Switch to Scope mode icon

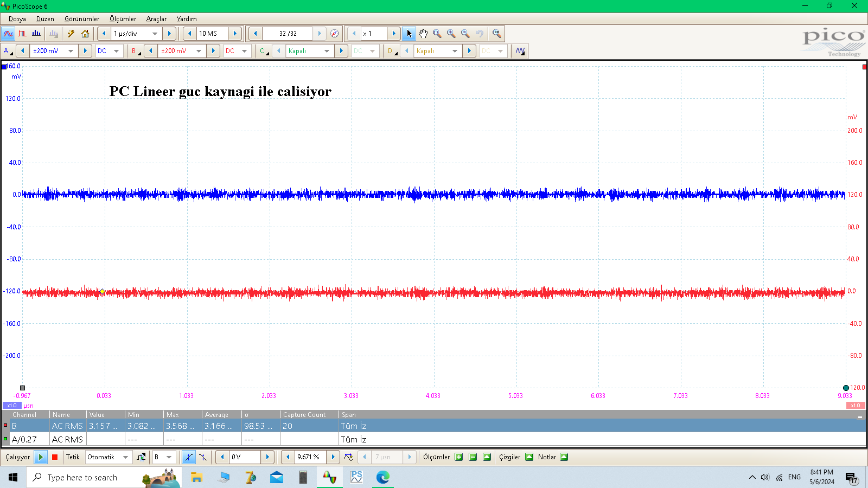[x=8, y=34]
